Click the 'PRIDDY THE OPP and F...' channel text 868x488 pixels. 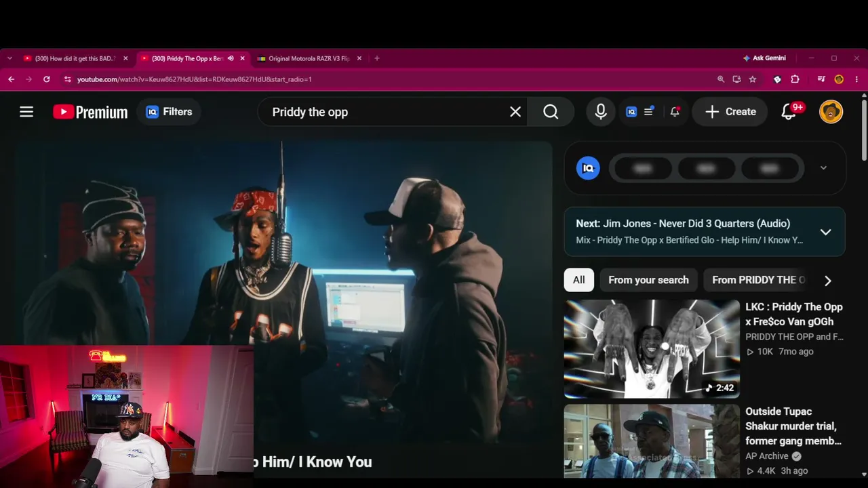click(794, 337)
